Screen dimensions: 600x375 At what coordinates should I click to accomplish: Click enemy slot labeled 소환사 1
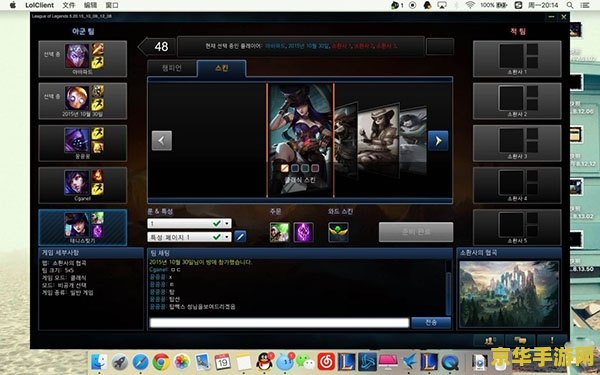point(517,59)
